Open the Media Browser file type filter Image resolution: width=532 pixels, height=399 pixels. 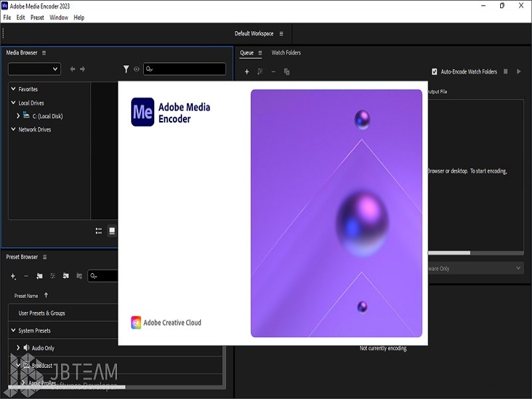[126, 69]
